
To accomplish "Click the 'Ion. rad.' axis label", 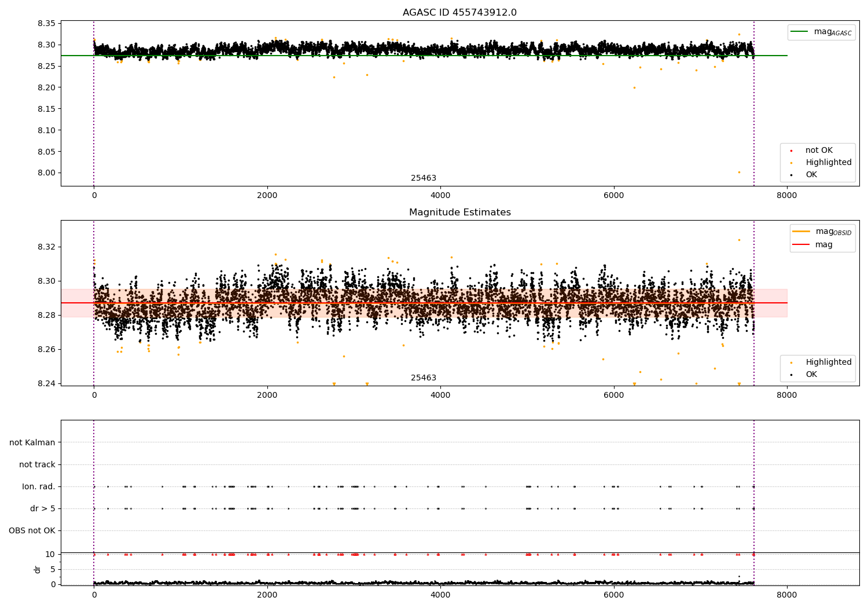I will coord(39,486).
